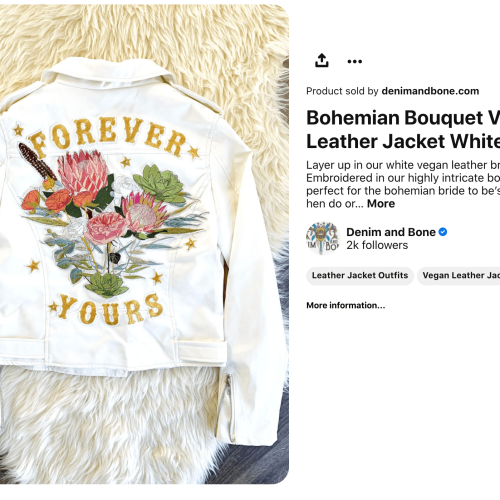The width and height of the screenshot is (500, 500).
Task: Open the Denim and Bone profile name
Action: pyautogui.click(x=391, y=232)
